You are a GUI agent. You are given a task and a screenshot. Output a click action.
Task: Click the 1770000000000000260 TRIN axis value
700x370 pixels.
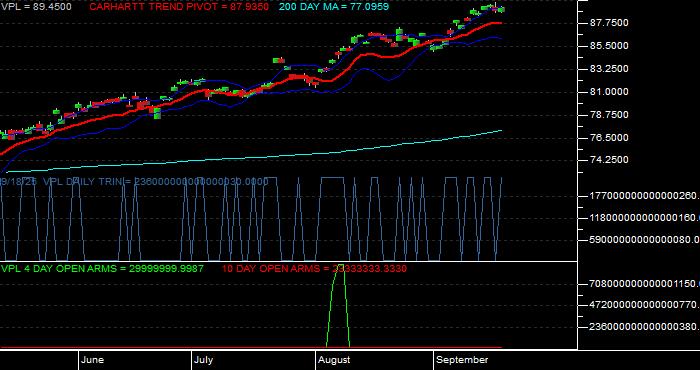(x=645, y=195)
